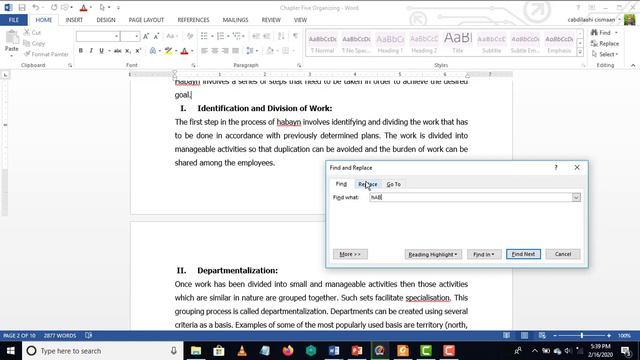Switch to INSERT ribbon tab
Screen dimensions: 640x360
[74, 20]
